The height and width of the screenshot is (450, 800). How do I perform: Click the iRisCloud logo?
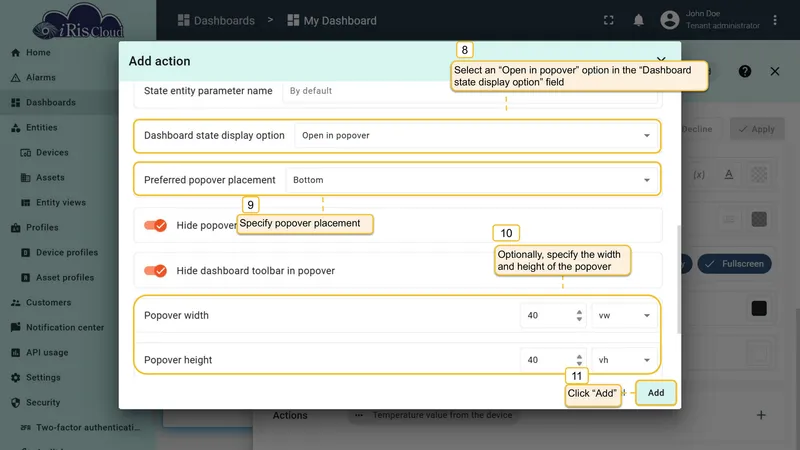tap(78, 22)
